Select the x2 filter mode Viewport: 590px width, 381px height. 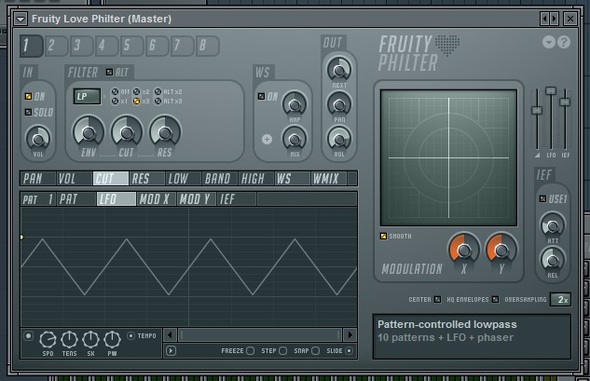[137, 92]
